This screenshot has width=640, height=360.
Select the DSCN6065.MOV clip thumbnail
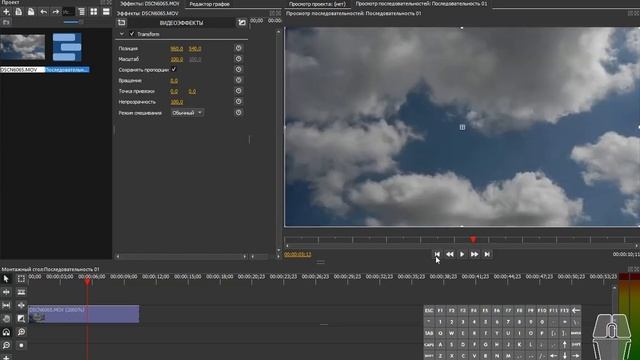pos(22,47)
